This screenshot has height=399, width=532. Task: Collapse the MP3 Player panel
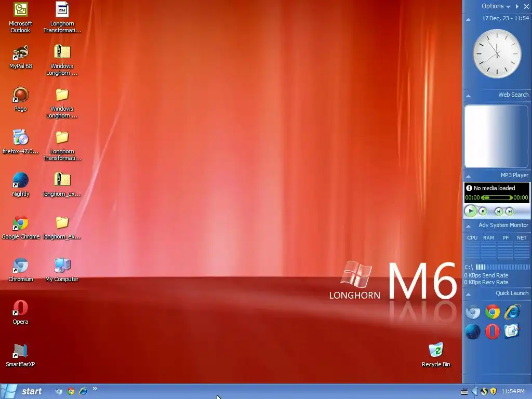(x=468, y=177)
